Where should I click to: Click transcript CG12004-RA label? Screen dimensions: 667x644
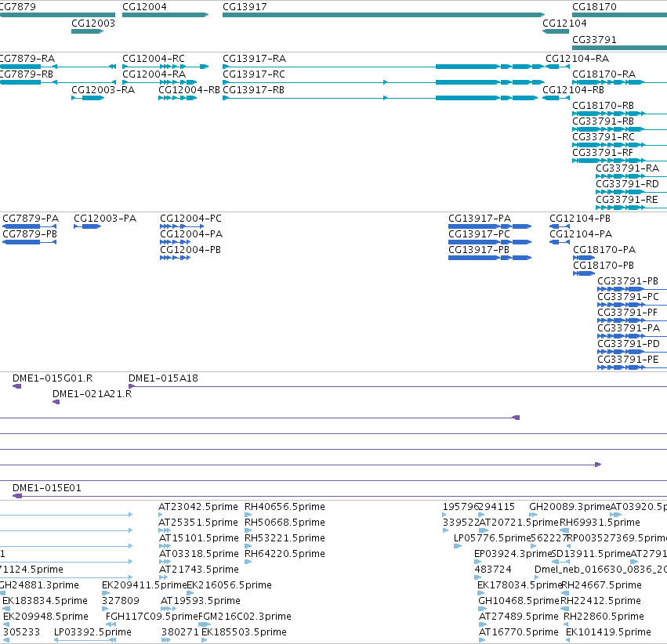point(154,74)
